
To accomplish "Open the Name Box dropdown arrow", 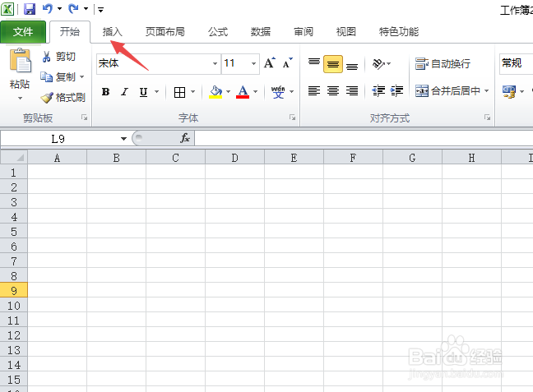I will point(123,138).
